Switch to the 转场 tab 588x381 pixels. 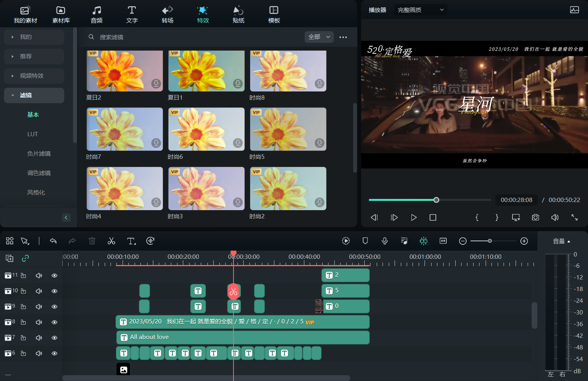(167, 14)
